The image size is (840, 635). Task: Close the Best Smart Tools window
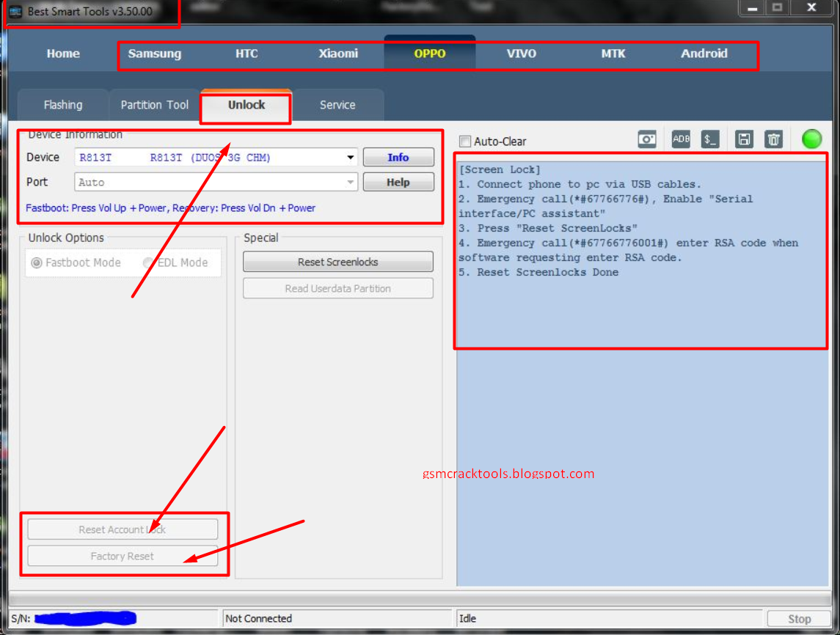point(811,8)
